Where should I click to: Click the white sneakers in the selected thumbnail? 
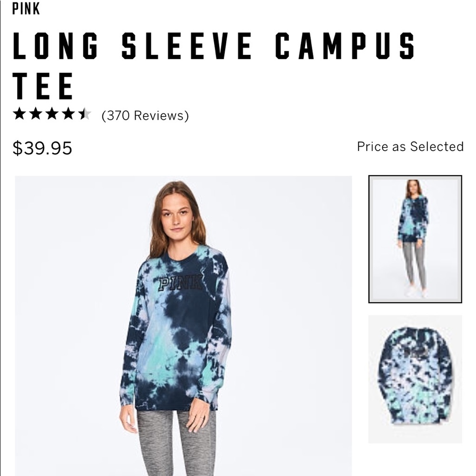(x=415, y=291)
